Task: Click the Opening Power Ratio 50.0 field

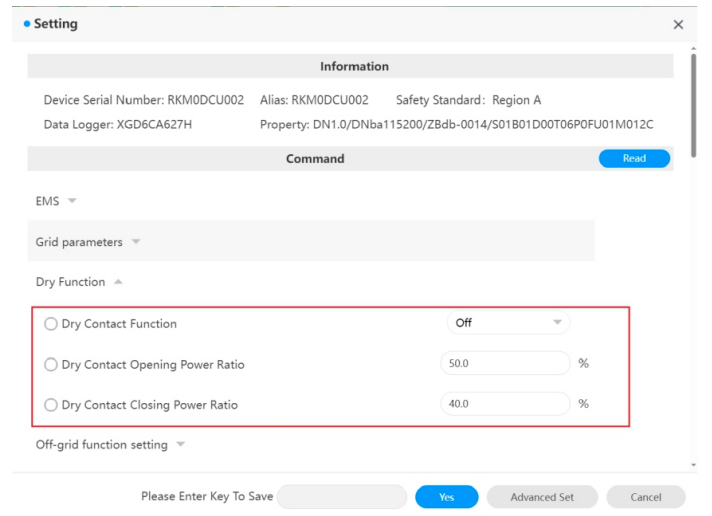Action: (x=505, y=364)
